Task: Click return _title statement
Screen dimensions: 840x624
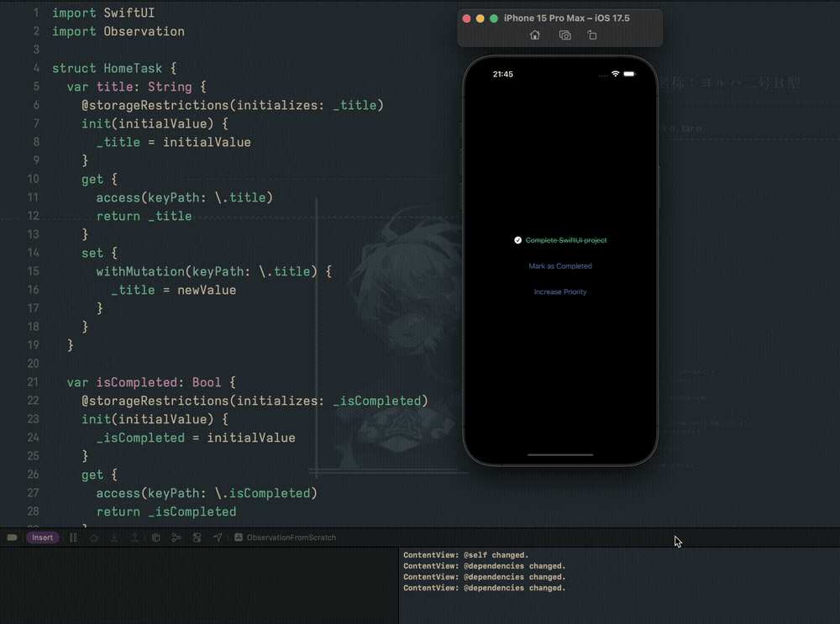Action: (x=144, y=216)
